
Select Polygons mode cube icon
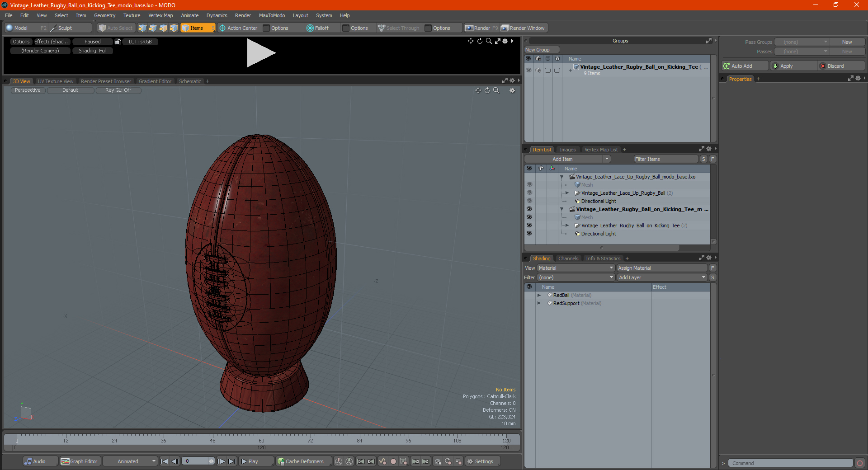[x=163, y=28]
